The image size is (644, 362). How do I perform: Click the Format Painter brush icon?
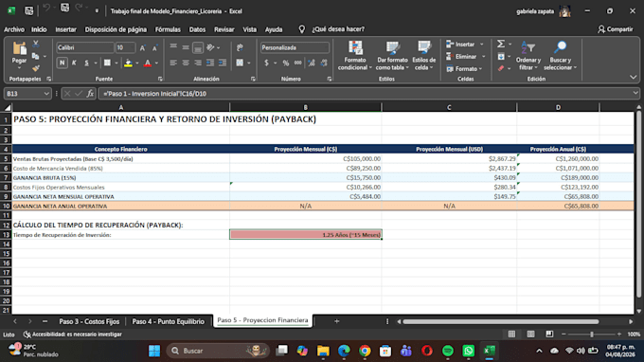pyautogui.click(x=36, y=67)
